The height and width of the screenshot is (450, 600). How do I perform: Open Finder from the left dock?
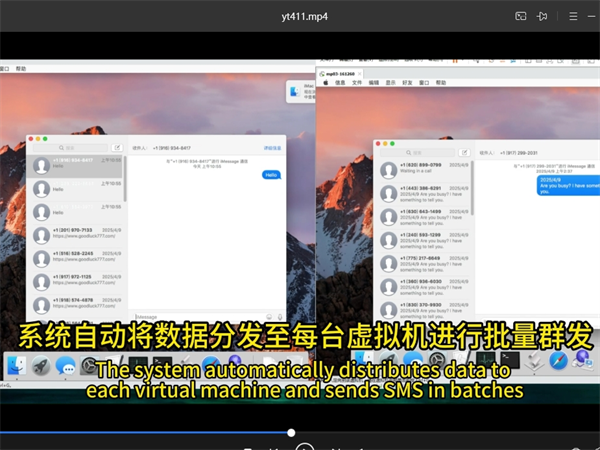tap(16, 366)
